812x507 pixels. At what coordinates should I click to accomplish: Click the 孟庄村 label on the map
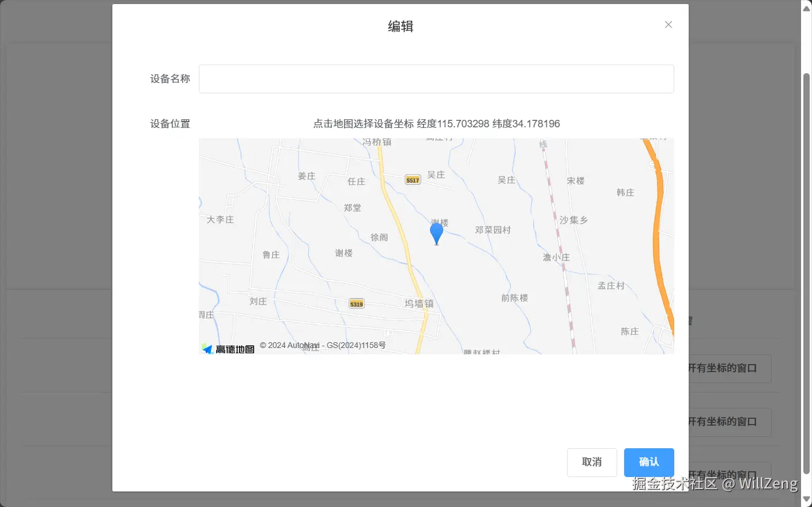tap(611, 286)
